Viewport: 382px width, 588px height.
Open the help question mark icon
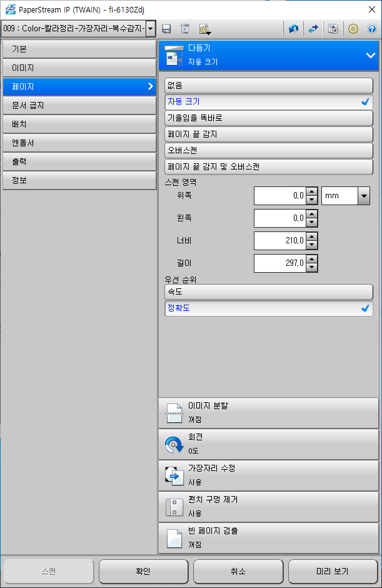point(371,29)
